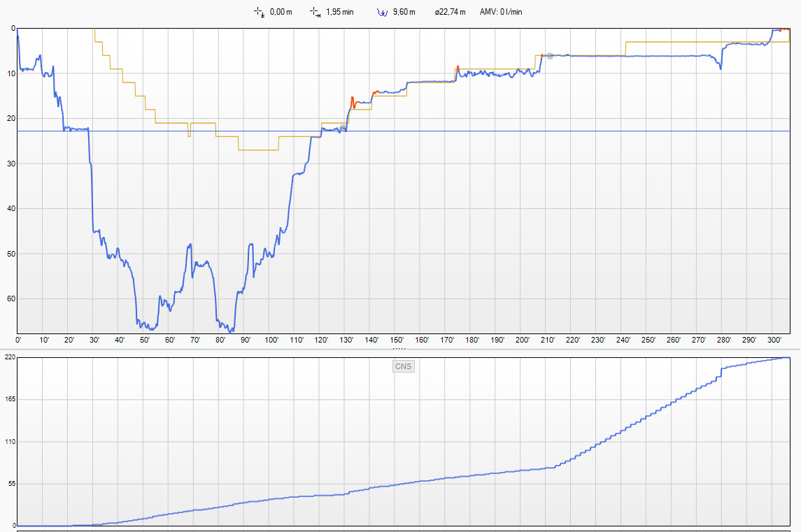This screenshot has height=532, width=801.
Task: Click the cursor time crosshair icon
Action: (x=316, y=12)
